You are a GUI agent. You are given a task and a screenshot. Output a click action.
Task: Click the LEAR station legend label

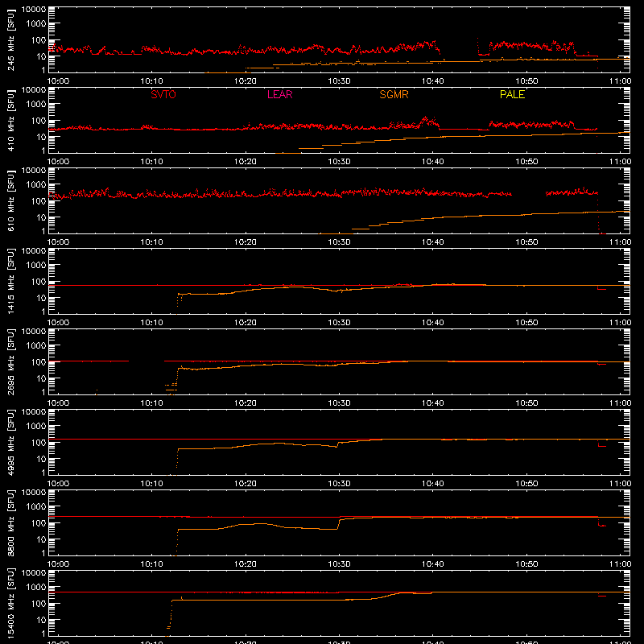tap(279, 94)
